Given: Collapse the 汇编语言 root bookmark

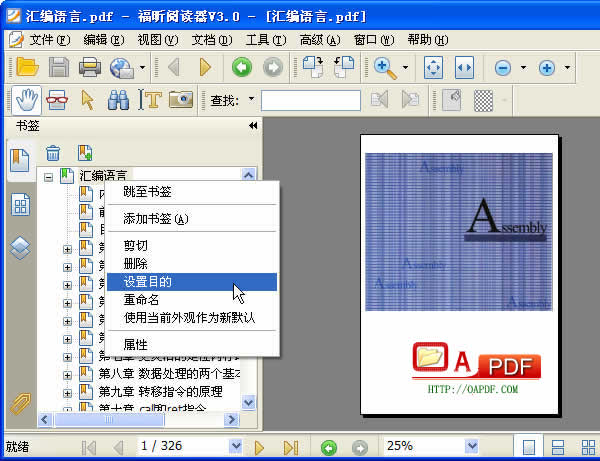Looking at the screenshot, I should 48,177.
